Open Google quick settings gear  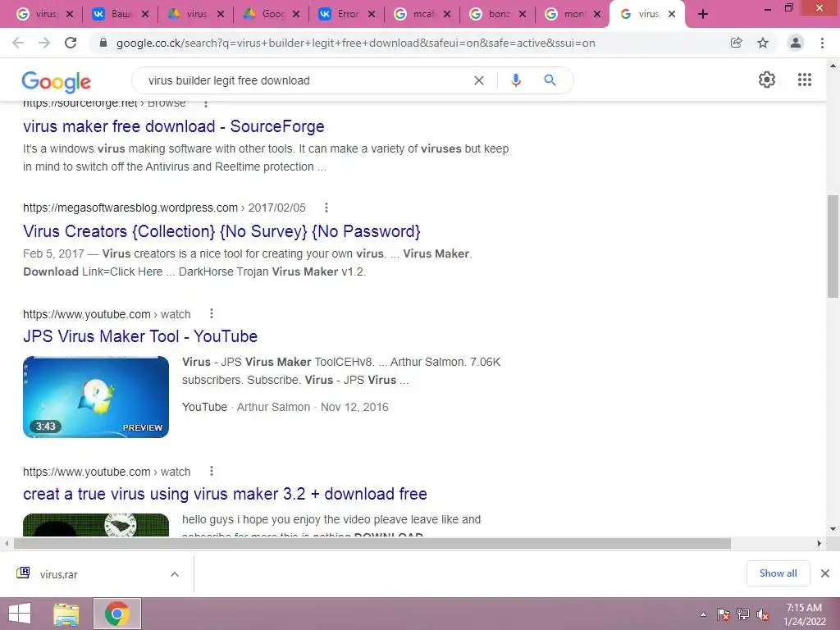coord(767,80)
